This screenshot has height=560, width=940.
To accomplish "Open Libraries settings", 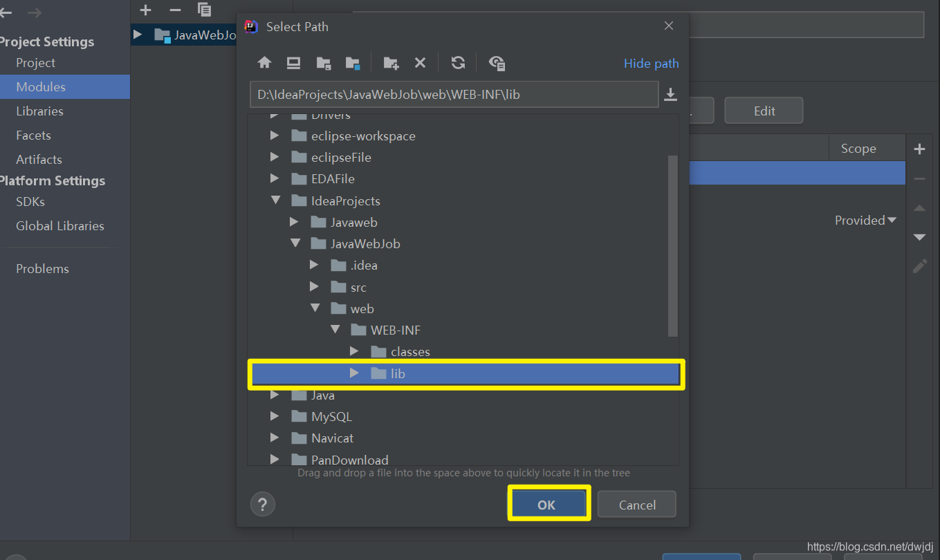I will (x=39, y=111).
